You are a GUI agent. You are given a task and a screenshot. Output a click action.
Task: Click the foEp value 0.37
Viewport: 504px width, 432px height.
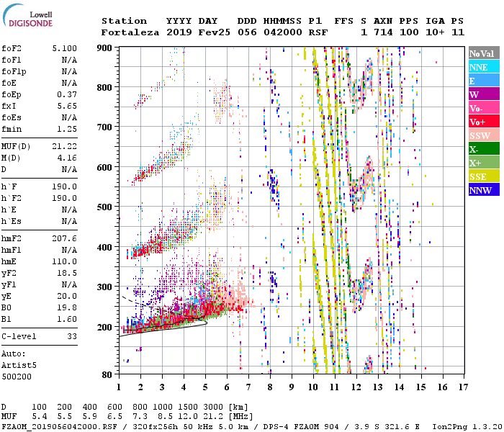point(67,94)
